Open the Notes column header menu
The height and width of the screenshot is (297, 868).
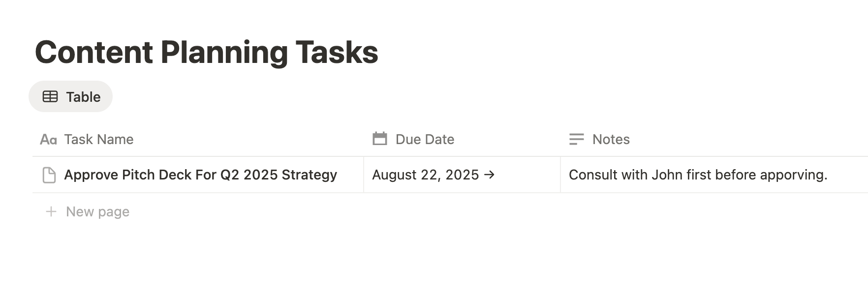tap(611, 140)
